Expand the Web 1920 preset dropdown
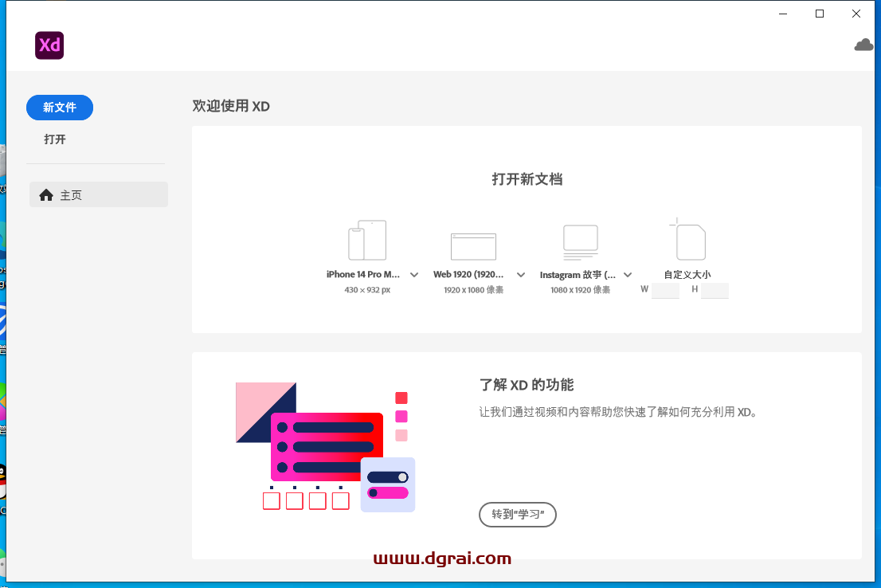Image resolution: width=881 pixels, height=588 pixels. (521, 275)
